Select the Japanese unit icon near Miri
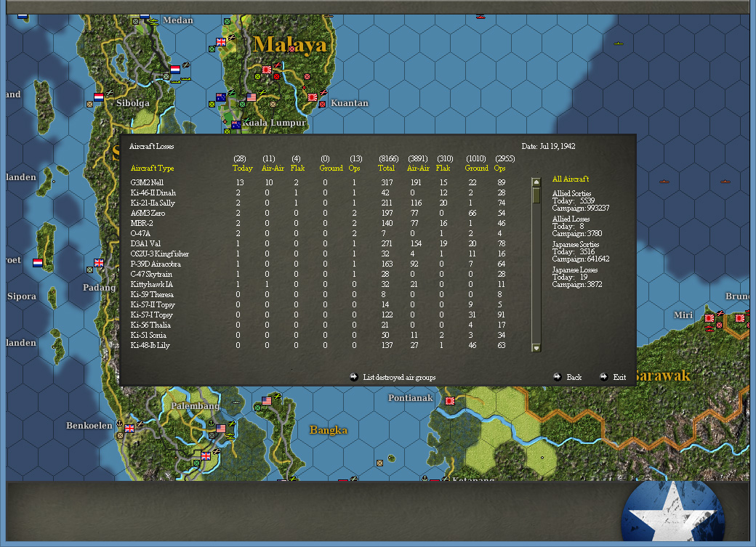 [x=709, y=320]
